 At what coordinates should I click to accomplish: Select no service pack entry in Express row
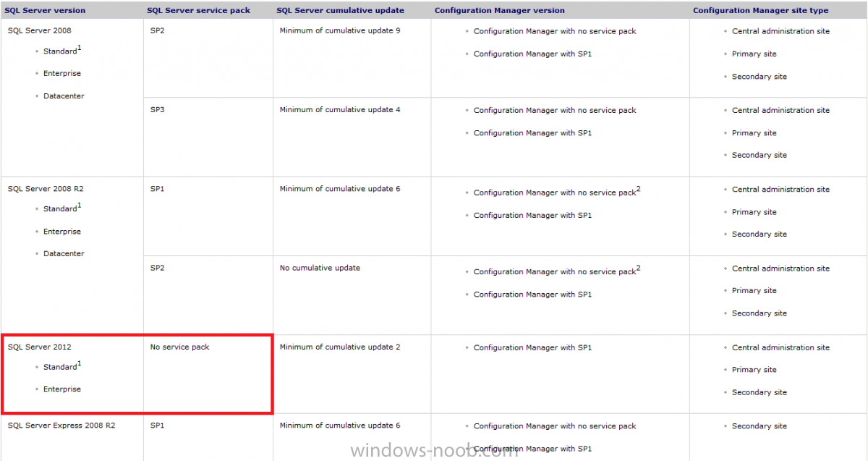(555, 426)
